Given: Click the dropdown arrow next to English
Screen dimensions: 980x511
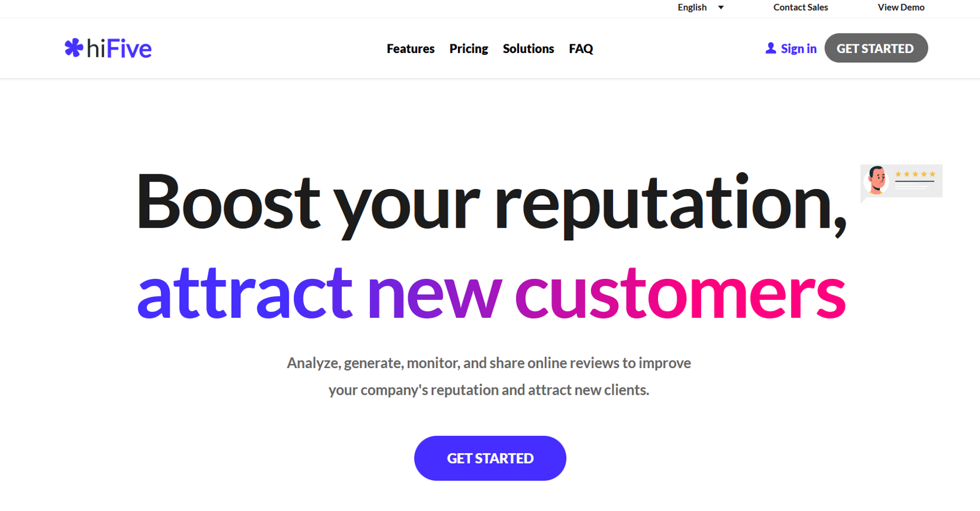Looking at the screenshot, I should (721, 8).
